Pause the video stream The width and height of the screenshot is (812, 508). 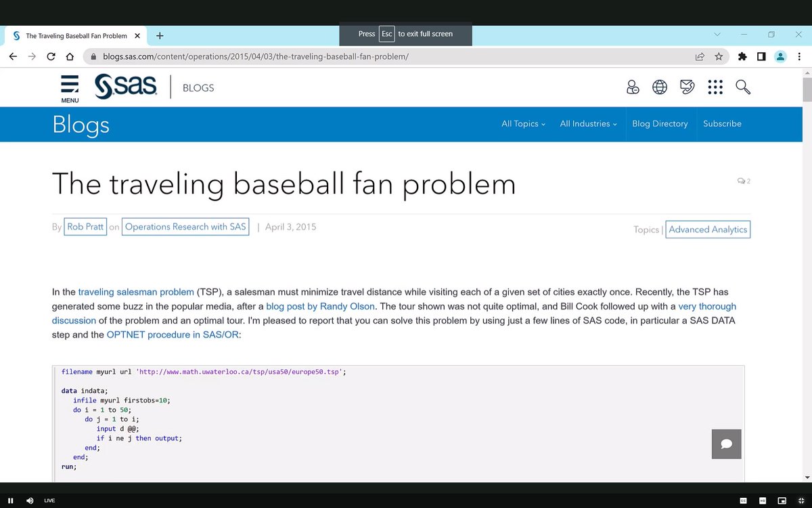tap(11, 501)
